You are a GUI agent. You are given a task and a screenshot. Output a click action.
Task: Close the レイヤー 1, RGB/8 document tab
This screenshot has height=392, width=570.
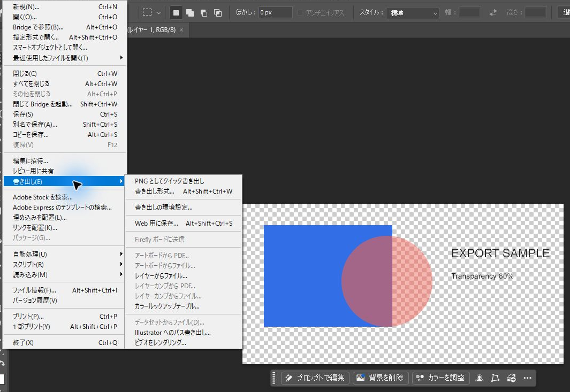(x=181, y=30)
